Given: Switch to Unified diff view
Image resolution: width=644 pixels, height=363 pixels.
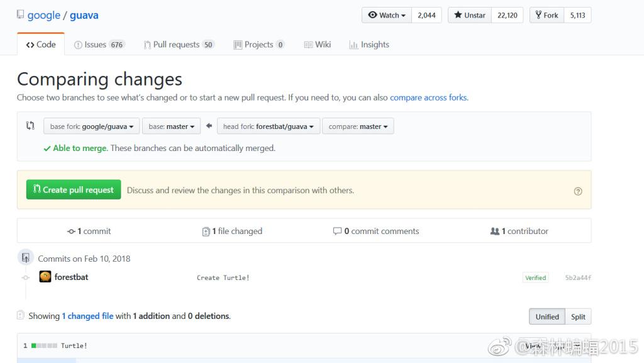Looking at the screenshot, I should (x=547, y=316).
